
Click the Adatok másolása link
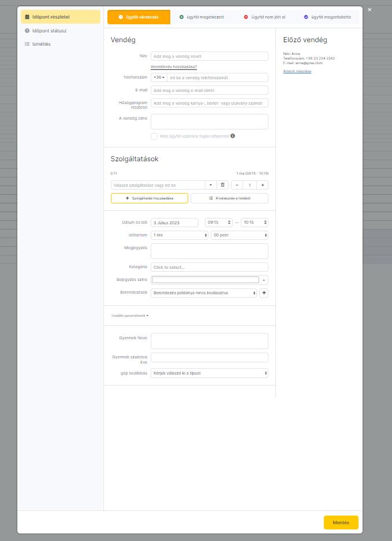coord(297,71)
